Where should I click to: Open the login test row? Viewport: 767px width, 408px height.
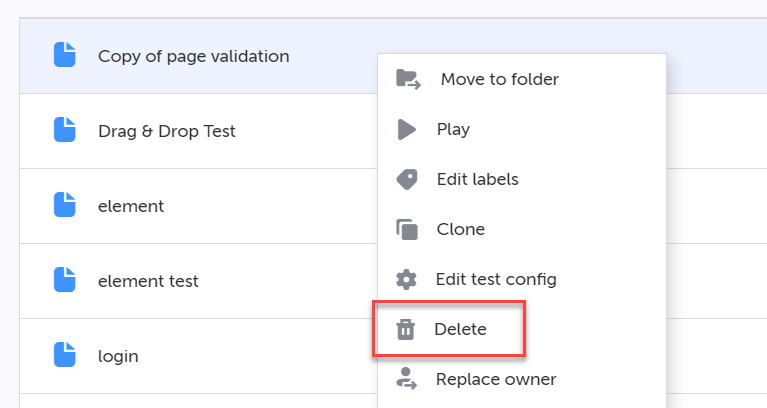click(x=118, y=357)
